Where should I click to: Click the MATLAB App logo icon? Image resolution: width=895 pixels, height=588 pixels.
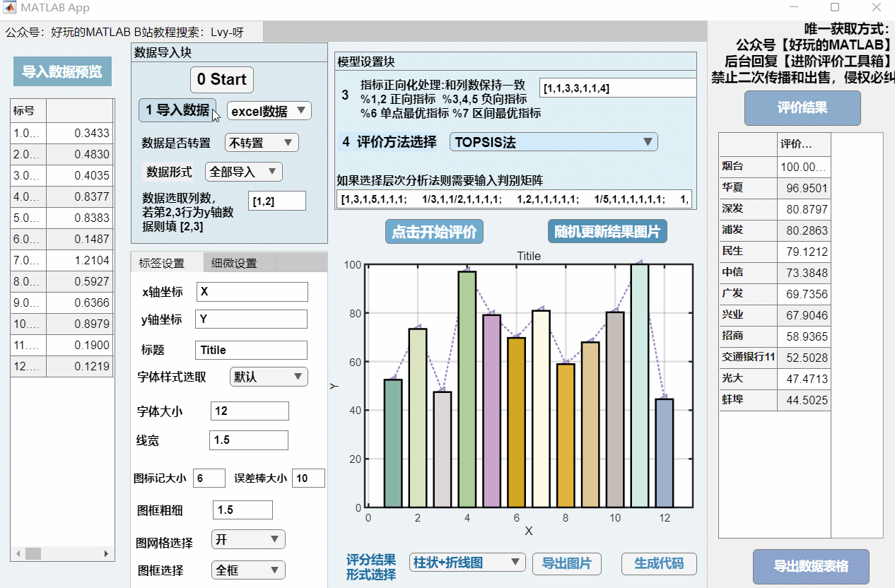click(10, 8)
